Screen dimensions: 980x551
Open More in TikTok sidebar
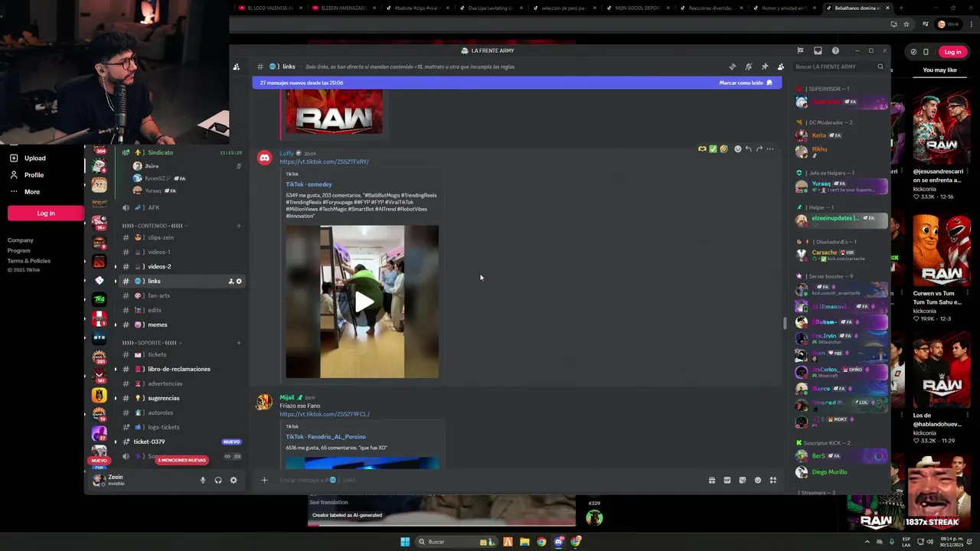24,192
